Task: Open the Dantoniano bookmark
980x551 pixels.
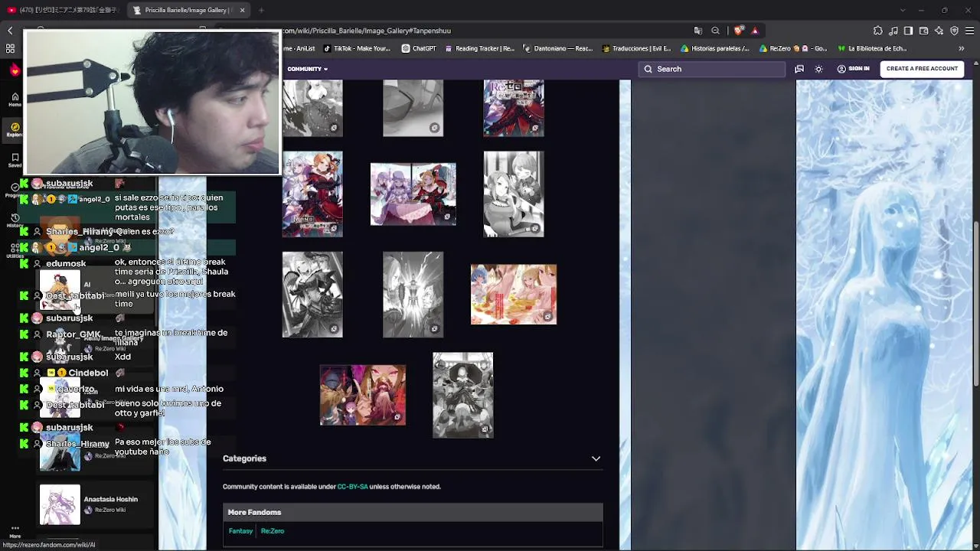Action: [558, 48]
